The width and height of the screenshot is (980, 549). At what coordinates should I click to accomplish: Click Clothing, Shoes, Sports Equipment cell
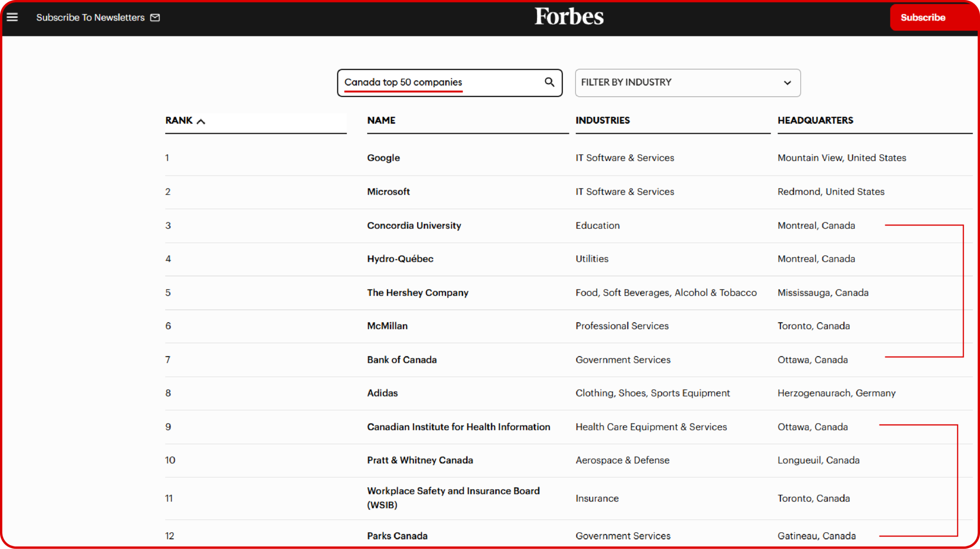click(653, 393)
